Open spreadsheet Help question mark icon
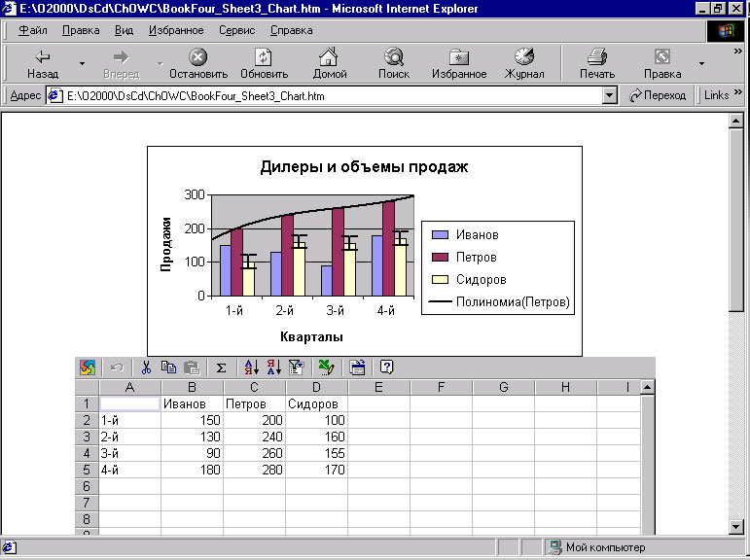750x560 pixels. [x=386, y=367]
